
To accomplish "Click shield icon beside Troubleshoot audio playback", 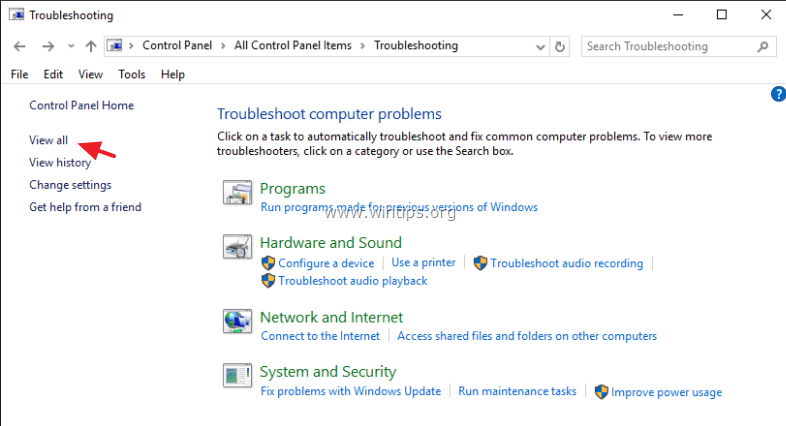I will tap(268, 281).
